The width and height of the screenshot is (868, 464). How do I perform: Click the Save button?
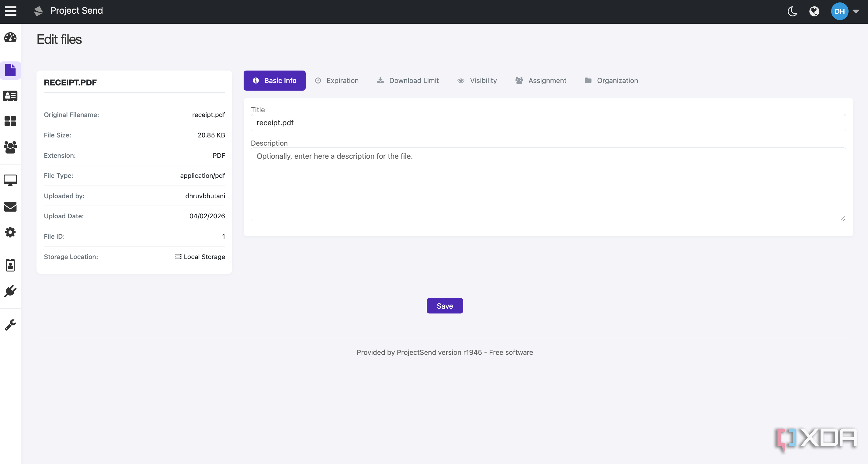click(445, 306)
